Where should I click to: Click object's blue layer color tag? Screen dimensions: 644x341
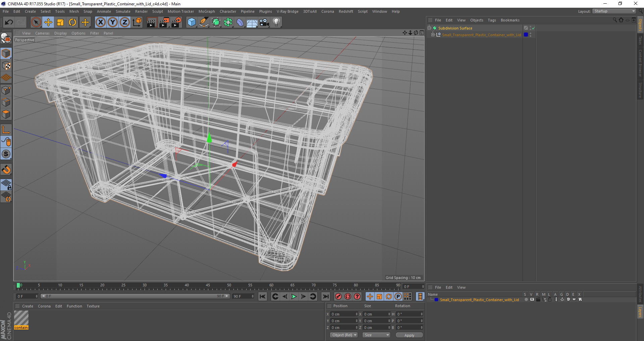click(526, 35)
